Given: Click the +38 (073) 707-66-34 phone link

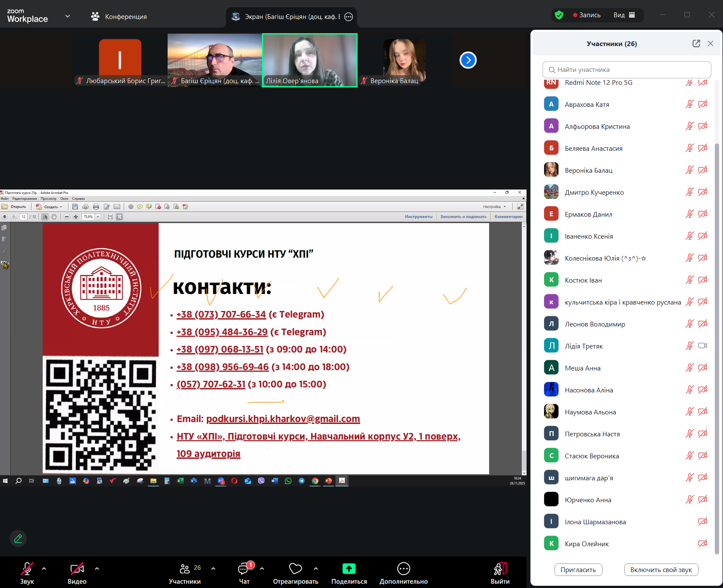Looking at the screenshot, I should [x=221, y=314].
